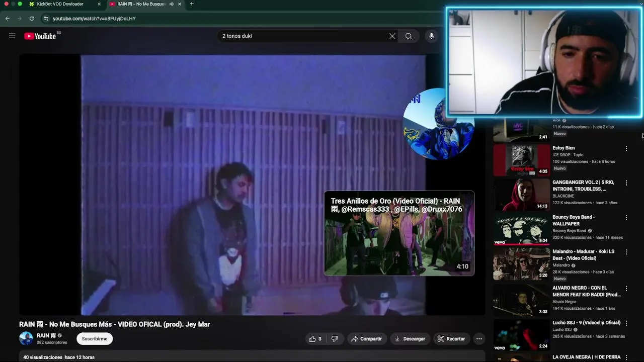Open more actions three-dot menu under video
Image resolution: width=644 pixels, height=362 pixels.
pyautogui.click(x=479, y=339)
